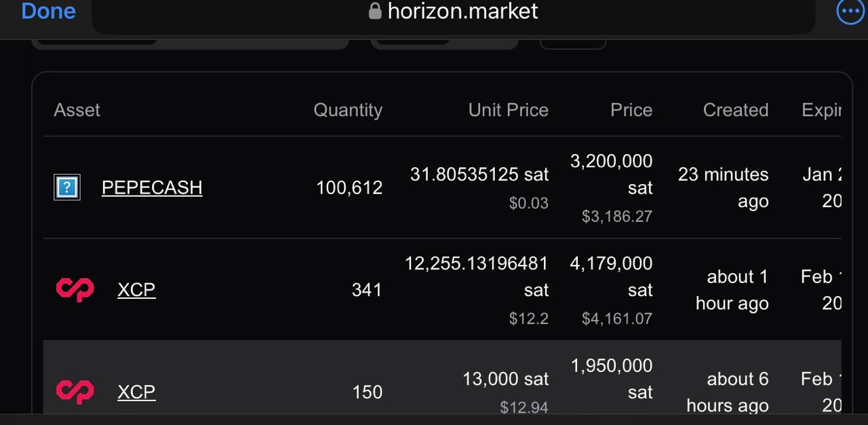Open the PEPECASH asset link

pos(152,187)
